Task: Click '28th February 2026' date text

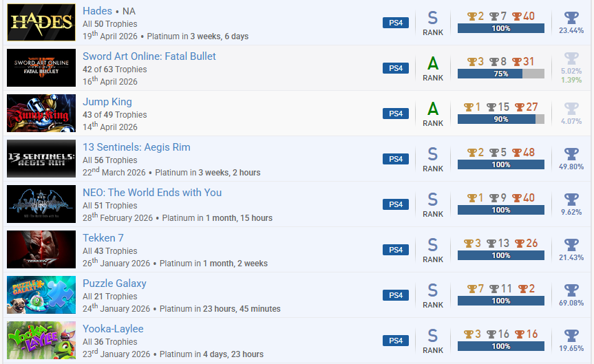Action: tap(118, 218)
